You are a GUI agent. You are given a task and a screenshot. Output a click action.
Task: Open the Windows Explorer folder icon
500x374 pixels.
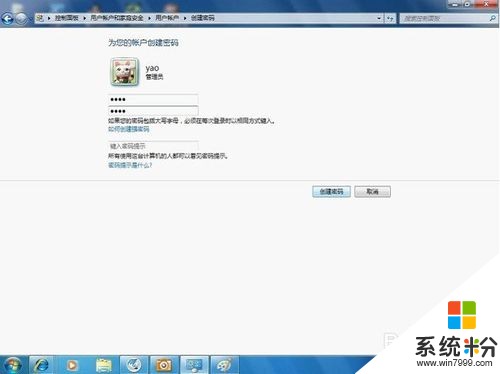(x=104, y=366)
